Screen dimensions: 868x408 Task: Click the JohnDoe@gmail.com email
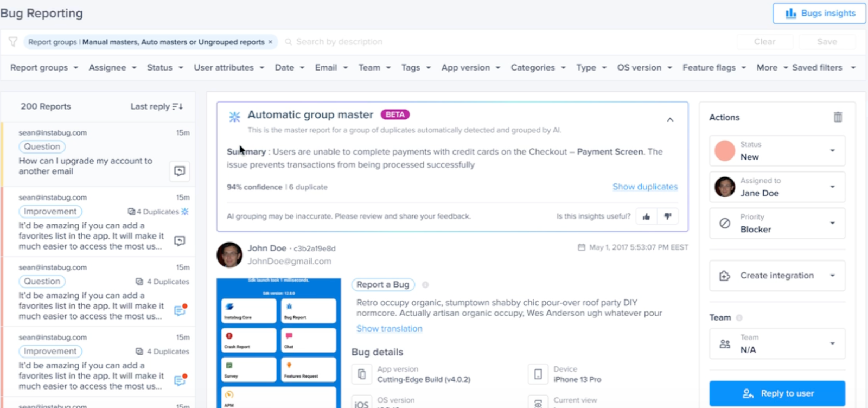click(289, 262)
